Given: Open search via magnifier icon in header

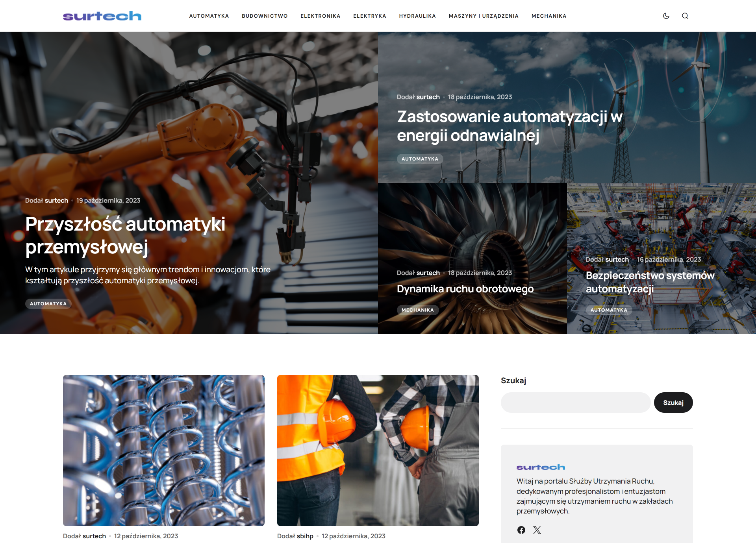Looking at the screenshot, I should pos(685,16).
